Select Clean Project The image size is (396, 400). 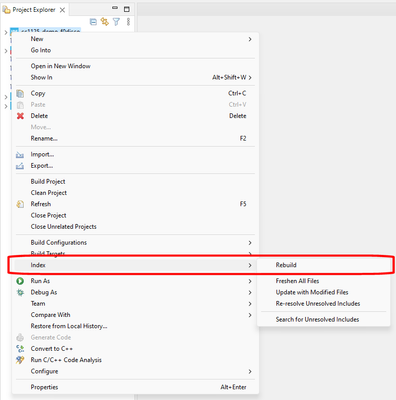[x=49, y=193]
